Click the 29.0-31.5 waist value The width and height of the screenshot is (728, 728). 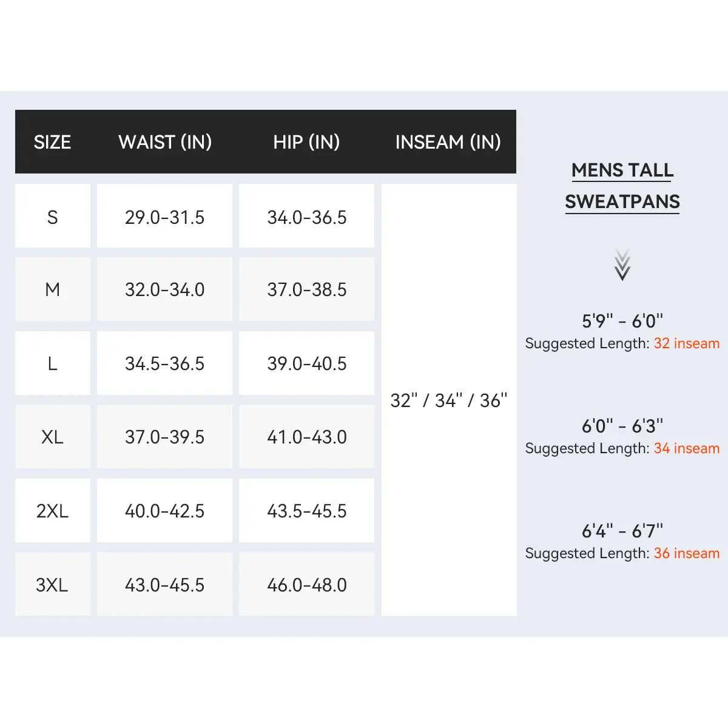tap(164, 216)
